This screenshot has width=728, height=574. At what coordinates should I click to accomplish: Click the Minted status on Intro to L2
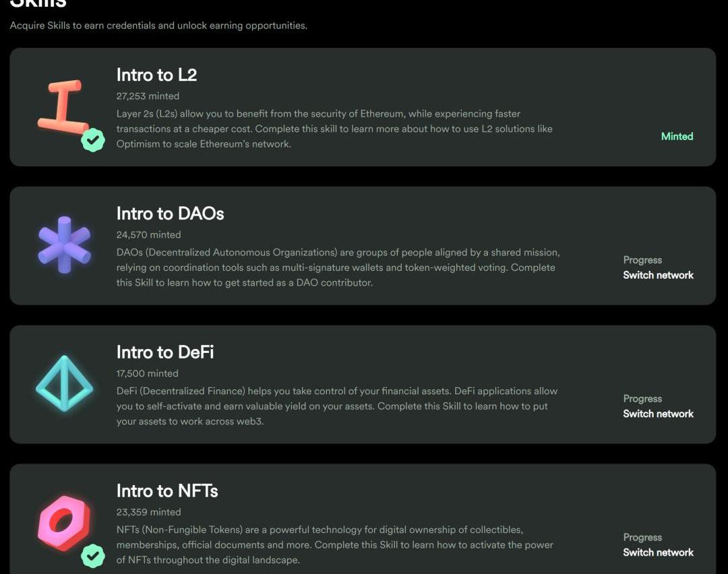tap(677, 136)
